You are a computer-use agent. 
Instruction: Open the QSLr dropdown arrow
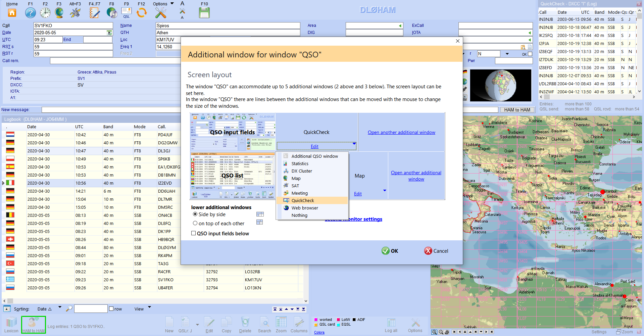(197, 325)
